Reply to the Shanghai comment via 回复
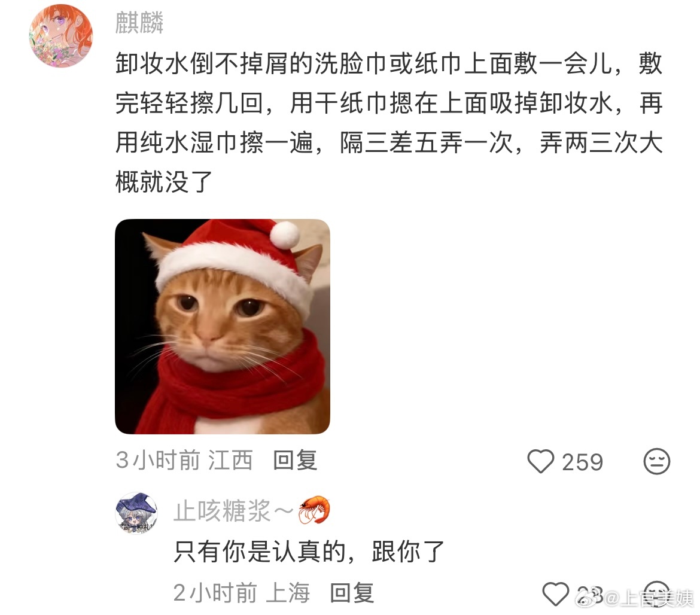 [352, 593]
